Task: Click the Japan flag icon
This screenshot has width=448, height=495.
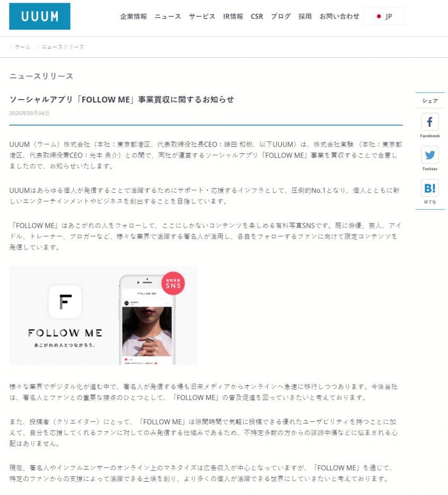Action: [379, 16]
